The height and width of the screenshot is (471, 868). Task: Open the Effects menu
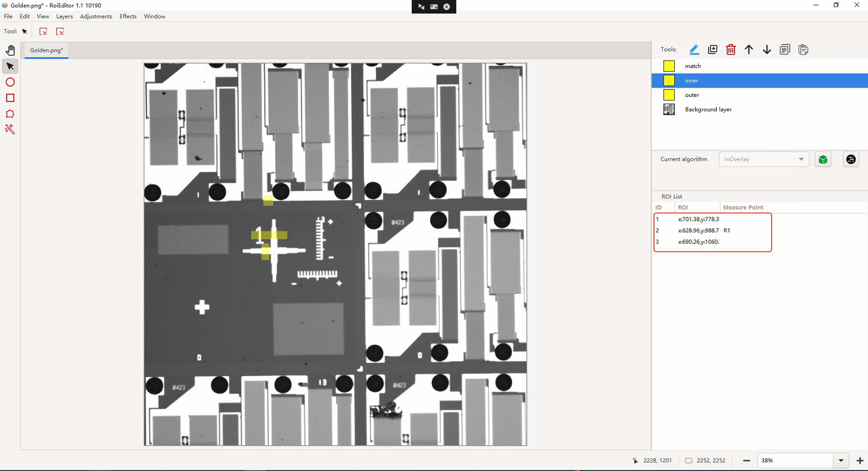coord(128,16)
